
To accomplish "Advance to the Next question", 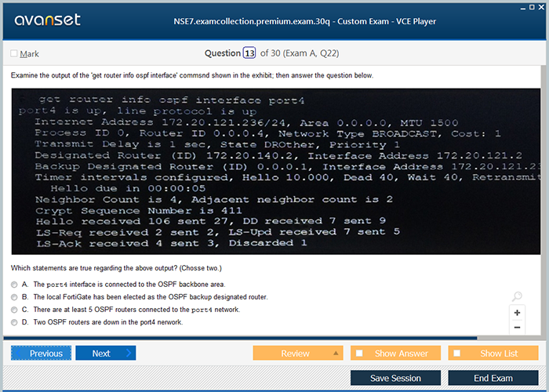I will 105,354.
